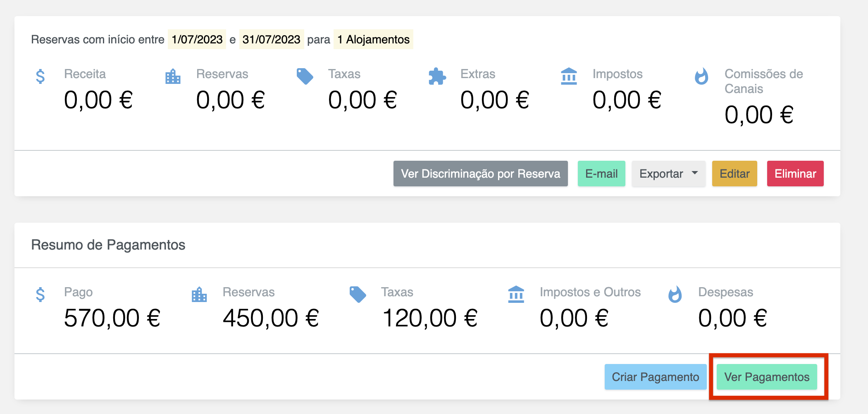Click the bank icon for Impostos e Outros
This screenshot has height=414, width=868.
516,295
